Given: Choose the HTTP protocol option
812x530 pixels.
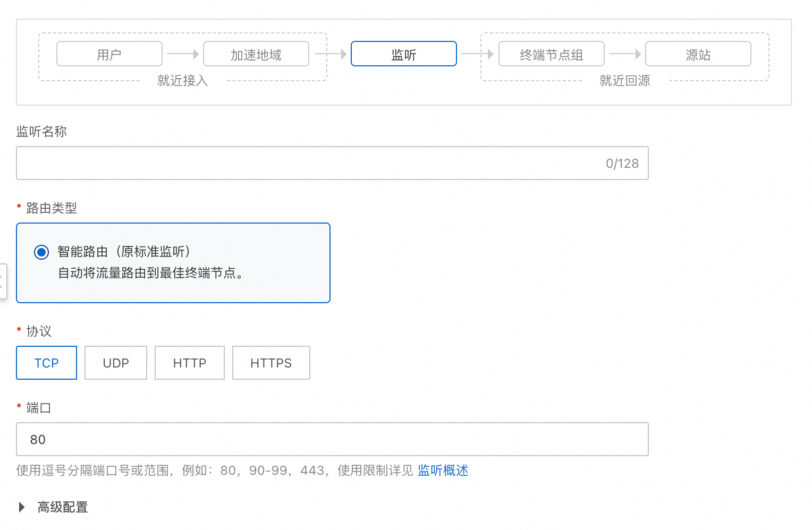Looking at the screenshot, I should (190, 363).
